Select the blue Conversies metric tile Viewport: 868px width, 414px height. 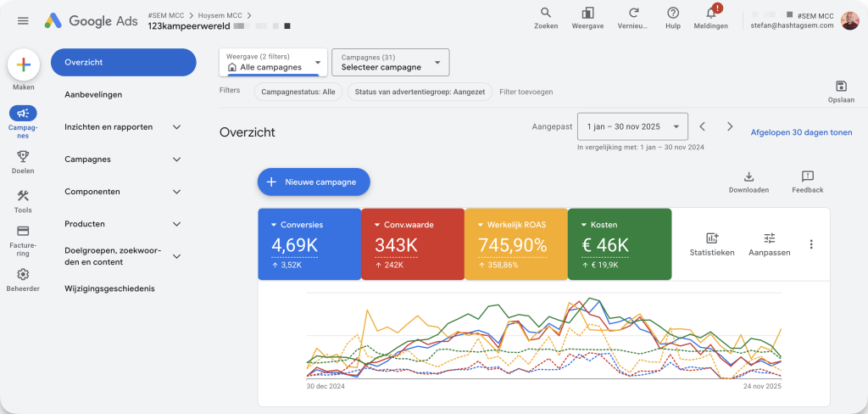(309, 243)
